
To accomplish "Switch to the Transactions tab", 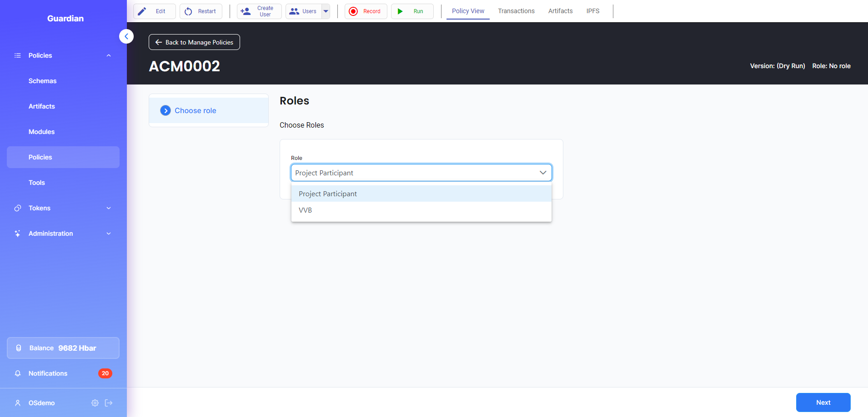I will coord(516,11).
